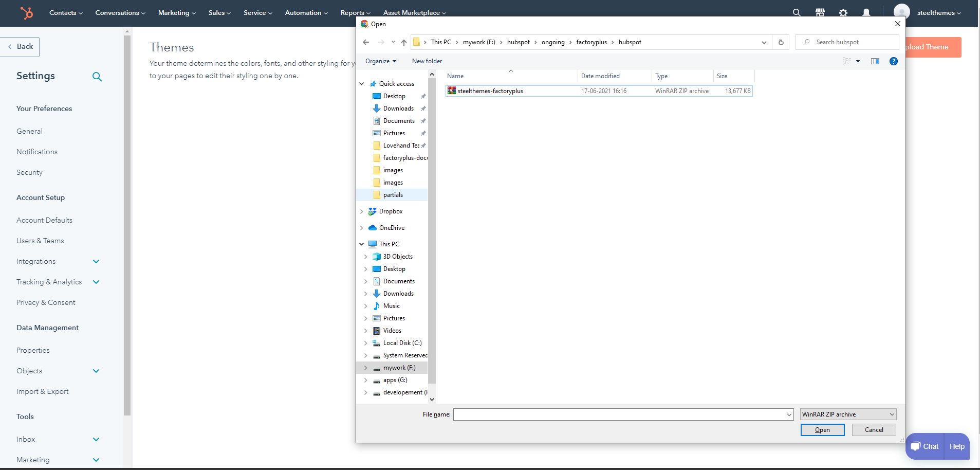Open the Marketing menu in navigation bar
This screenshot has height=470, width=980.
point(176,12)
